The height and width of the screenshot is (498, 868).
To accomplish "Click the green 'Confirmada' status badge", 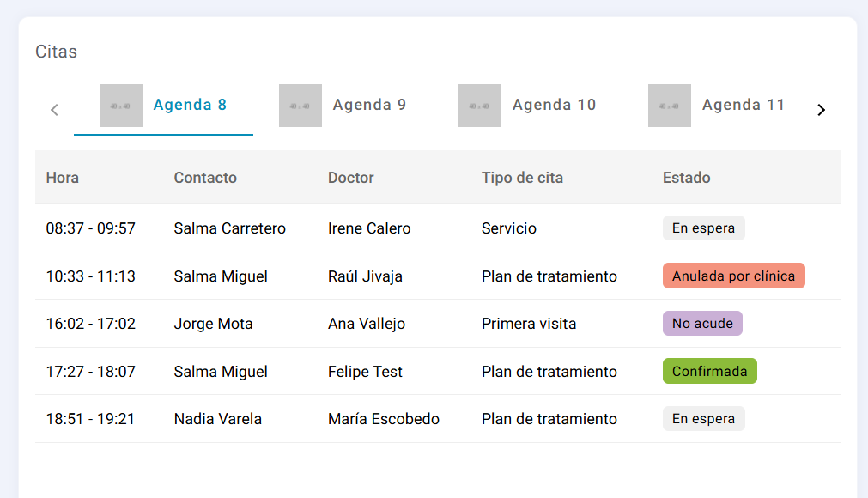I will (710, 371).
